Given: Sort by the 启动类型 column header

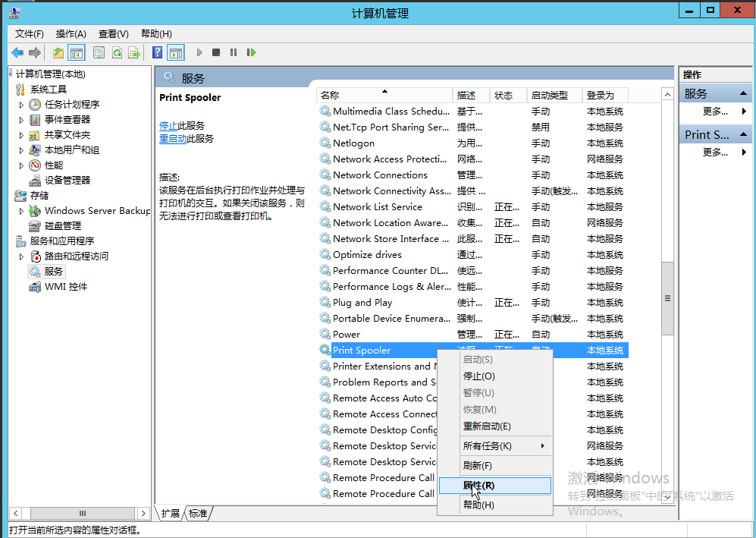Looking at the screenshot, I should click(x=554, y=96).
